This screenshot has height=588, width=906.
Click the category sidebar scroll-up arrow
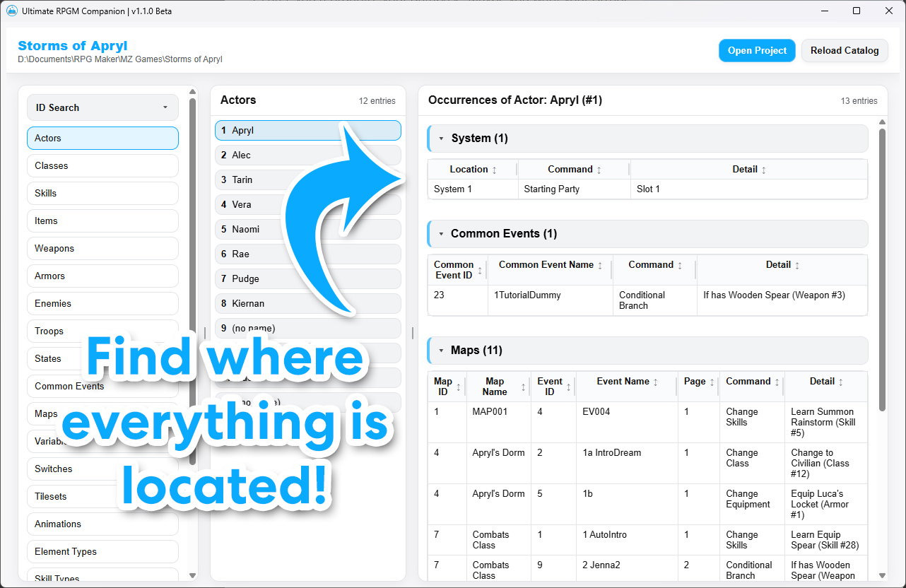tap(193, 92)
